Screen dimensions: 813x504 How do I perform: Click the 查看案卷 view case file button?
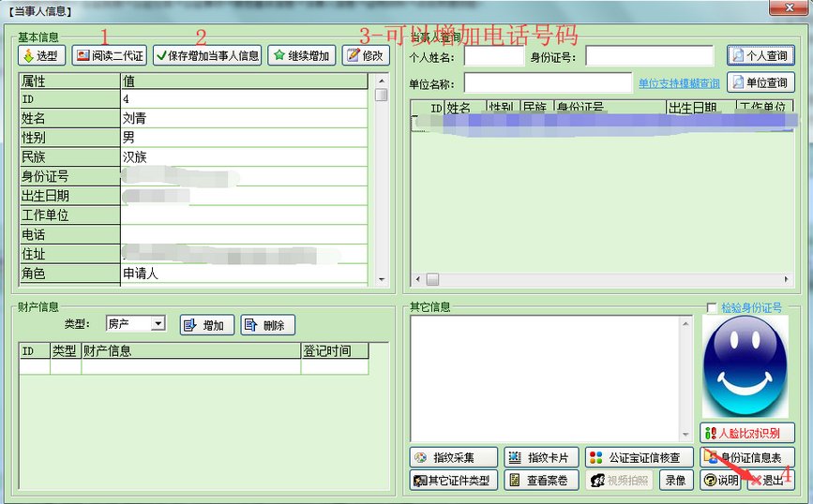coord(540,481)
